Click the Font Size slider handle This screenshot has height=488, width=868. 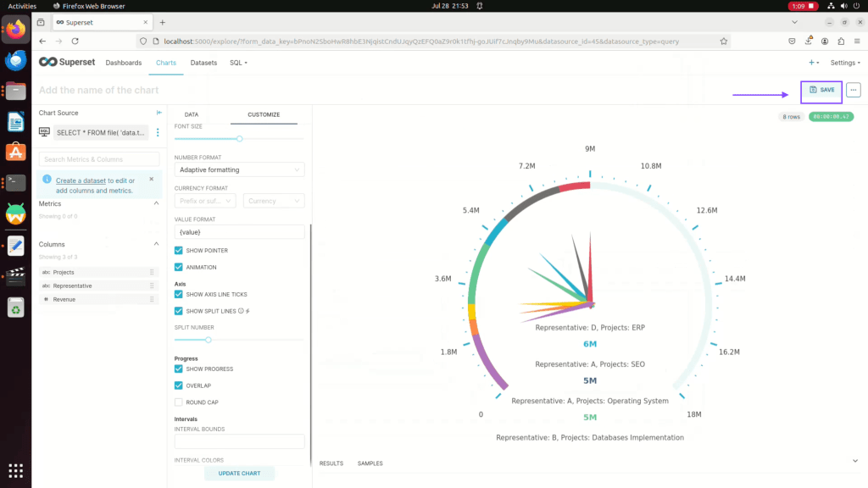[x=239, y=138]
